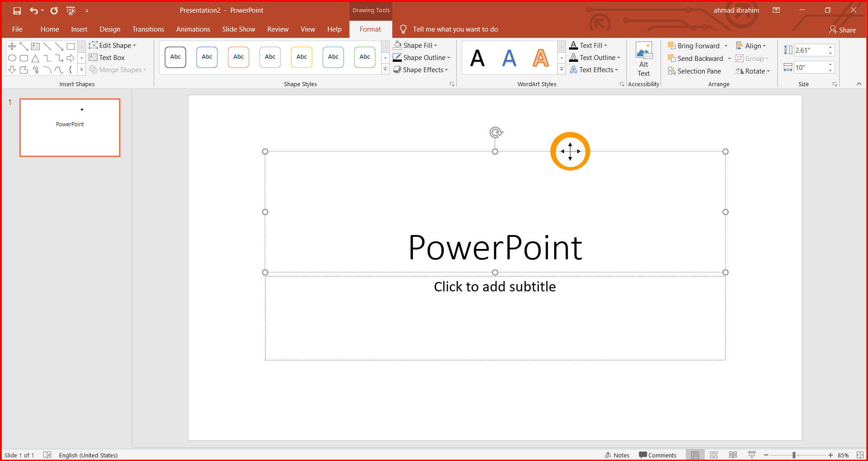Apply orange outline WordArt style A

point(541,58)
